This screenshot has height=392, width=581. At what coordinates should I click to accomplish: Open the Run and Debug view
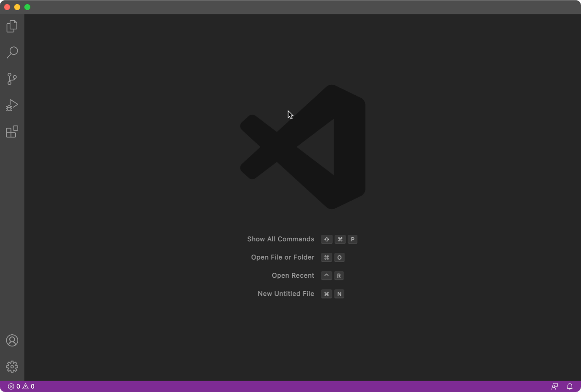[12, 105]
